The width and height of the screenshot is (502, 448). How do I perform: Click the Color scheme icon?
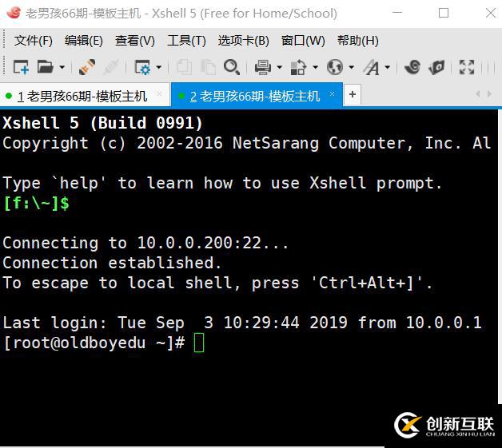[298, 67]
